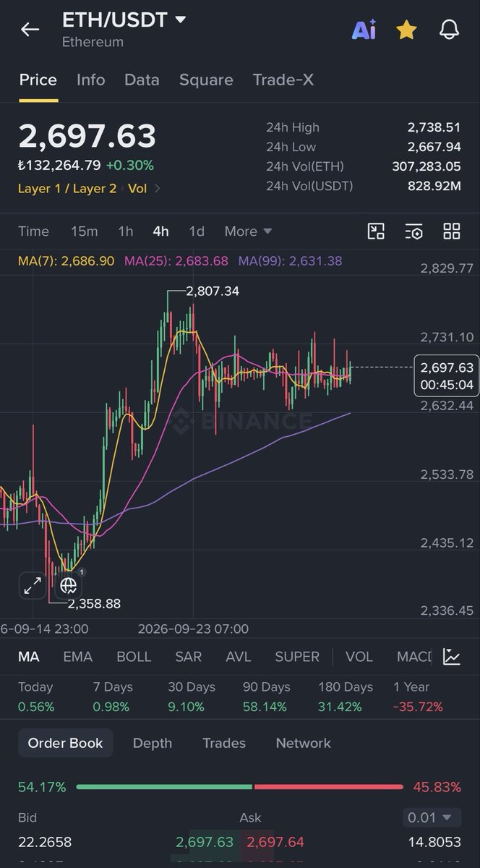The image size is (480, 868).
Task: Switch to the Trades tab
Action: point(224,743)
